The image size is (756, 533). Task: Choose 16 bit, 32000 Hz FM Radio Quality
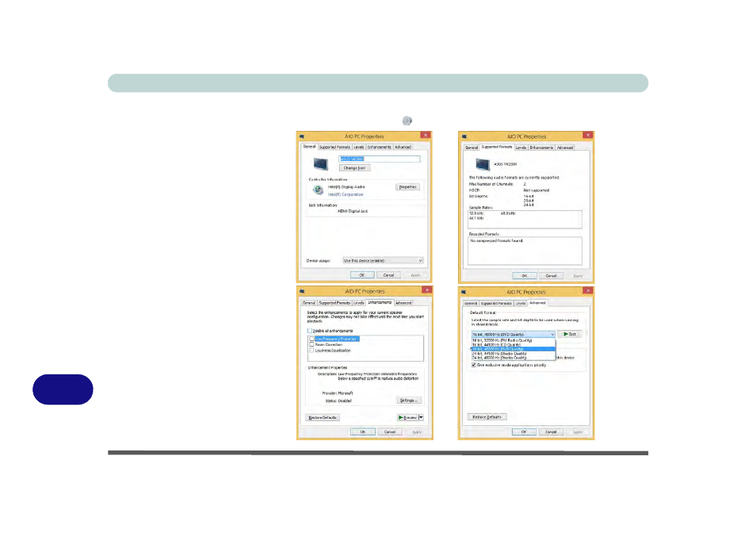pos(513,340)
